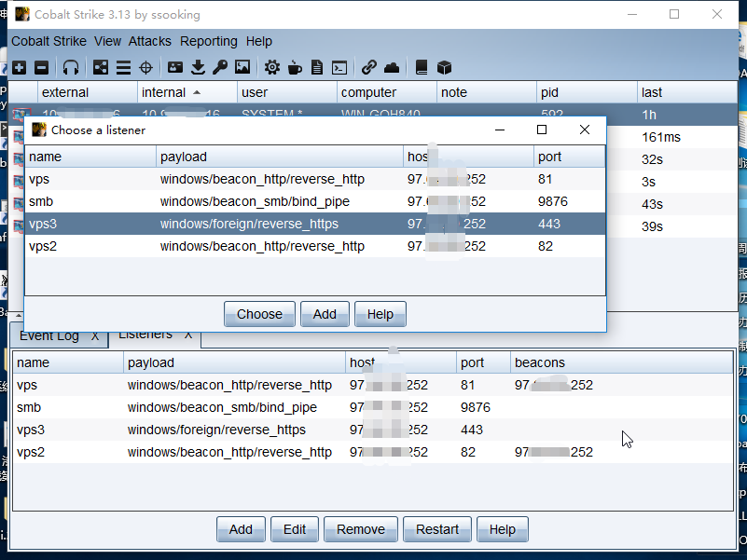Select the session with last value 39s
Viewport: 747px width, 560px height.
pos(671,226)
